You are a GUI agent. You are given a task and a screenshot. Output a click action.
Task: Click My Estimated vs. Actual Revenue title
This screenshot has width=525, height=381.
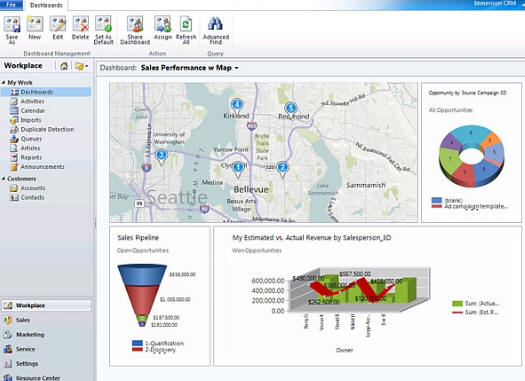[x=312, y=238]
